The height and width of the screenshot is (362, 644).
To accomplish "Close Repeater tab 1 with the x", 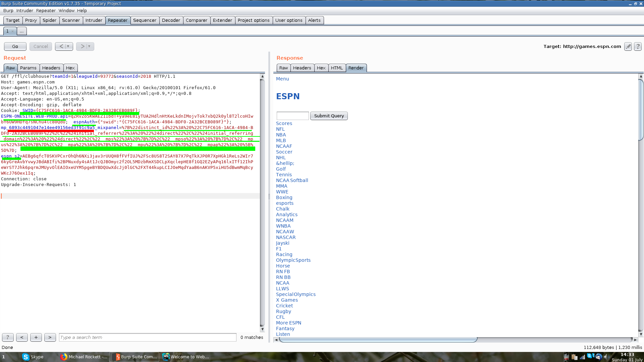I will tap(12, 31).
